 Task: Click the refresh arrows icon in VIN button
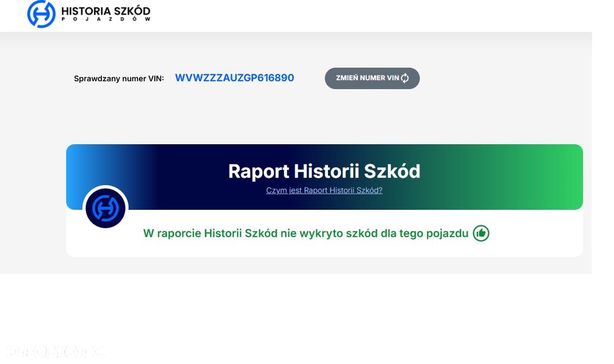(x=405, y=78)
